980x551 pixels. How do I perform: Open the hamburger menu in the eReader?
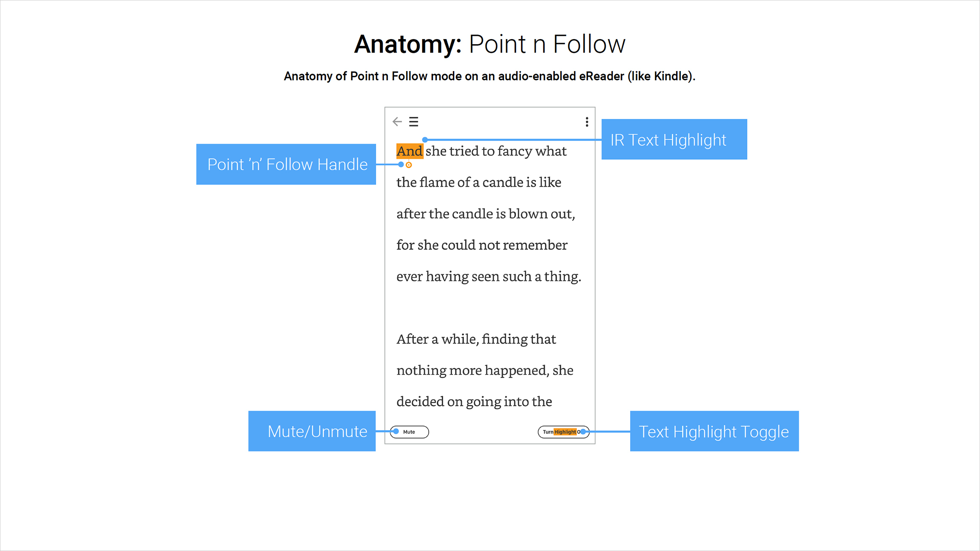point(414,122)
